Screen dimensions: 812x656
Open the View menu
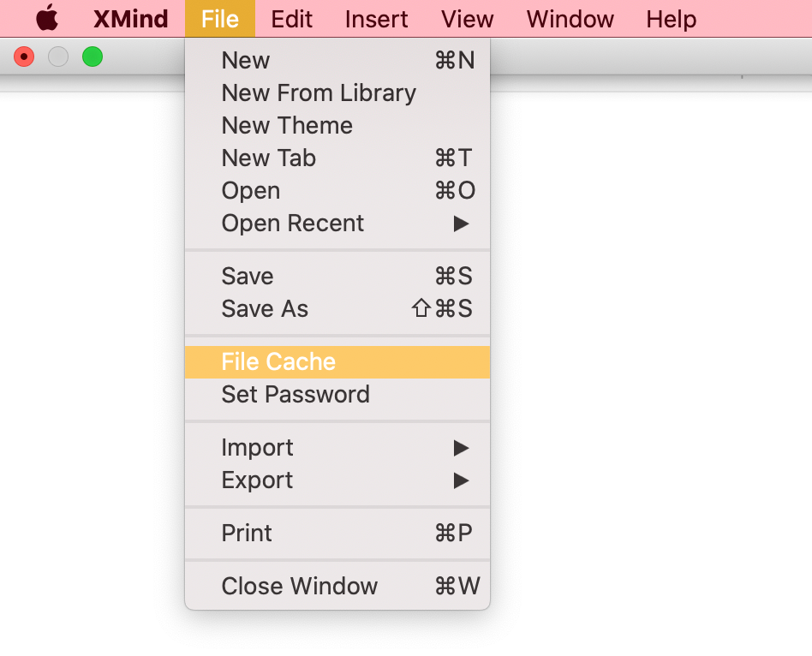point(467,19)
